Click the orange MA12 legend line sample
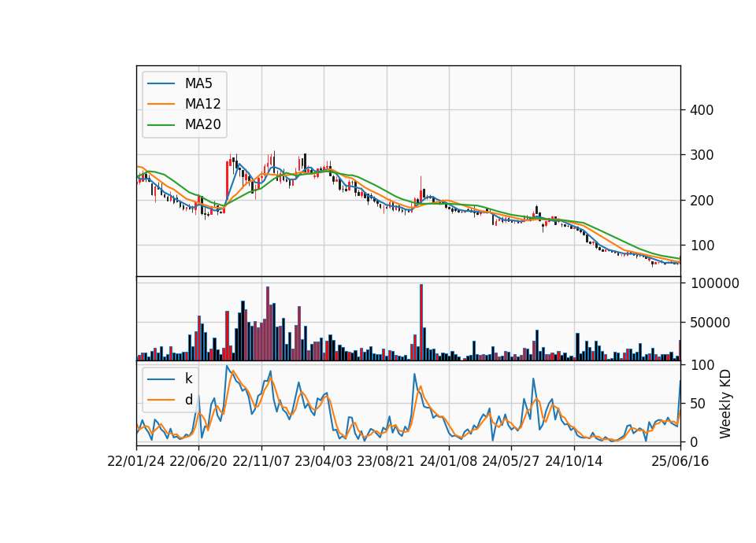756x543 pixels. tap(161, 104)
